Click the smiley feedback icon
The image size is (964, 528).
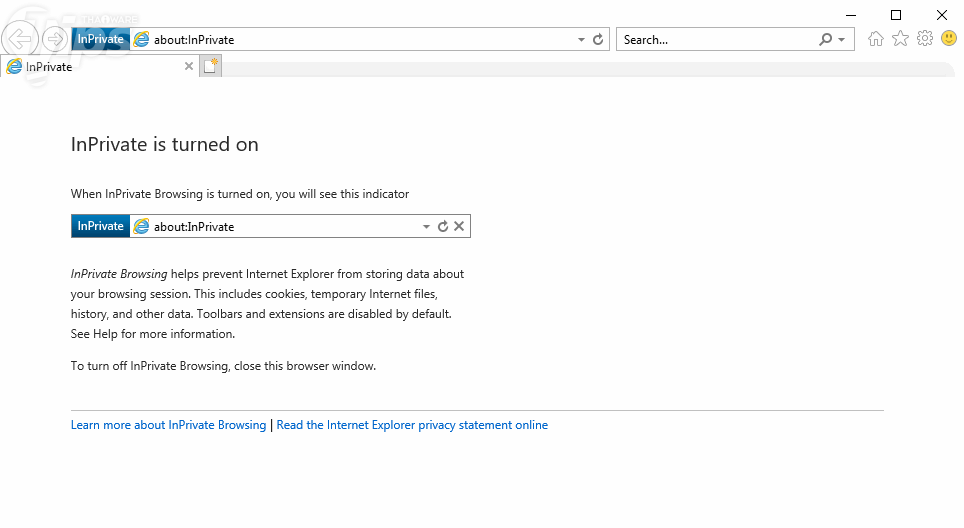click(949, 39)
